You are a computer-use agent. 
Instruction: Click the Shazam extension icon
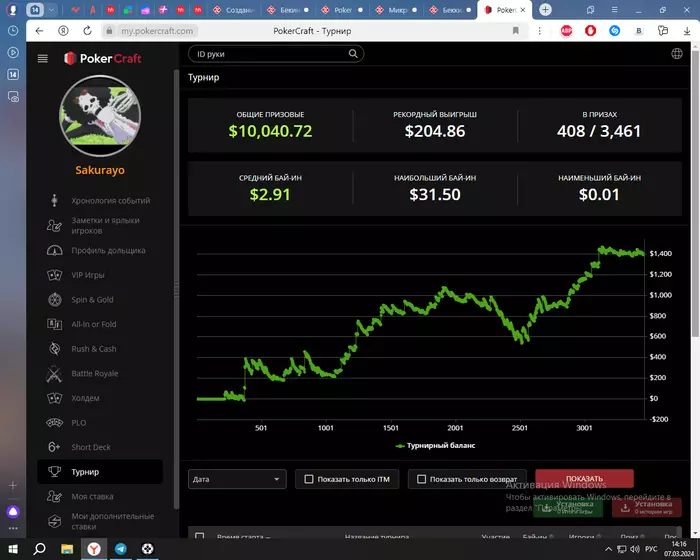coord(614,31)
